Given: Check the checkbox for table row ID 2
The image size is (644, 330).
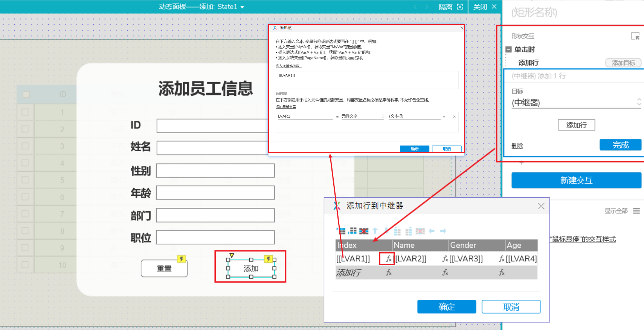Looking at the screenshot, I should (x=25, y=129).
